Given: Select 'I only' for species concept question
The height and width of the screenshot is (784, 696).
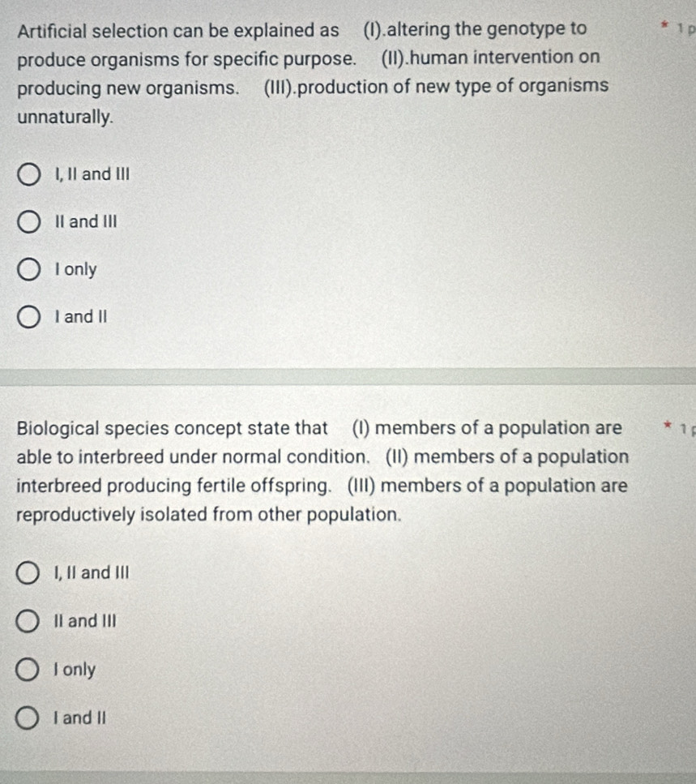Looking at the screenshot, I should (x=29, y=669).
